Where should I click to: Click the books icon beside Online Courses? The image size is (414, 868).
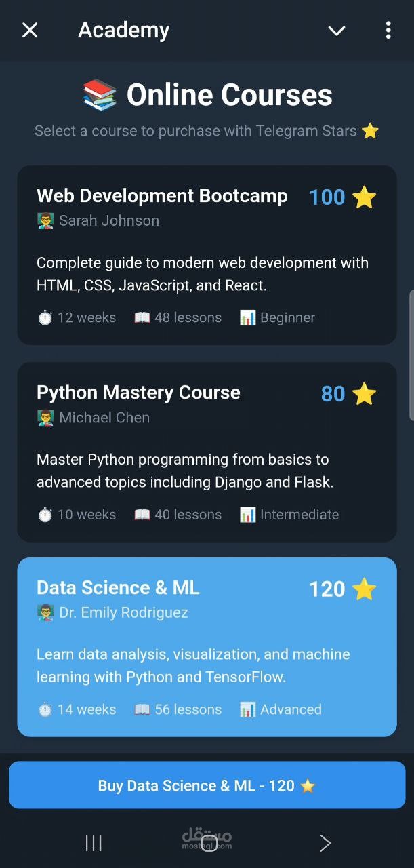click(x=100, y=95)
